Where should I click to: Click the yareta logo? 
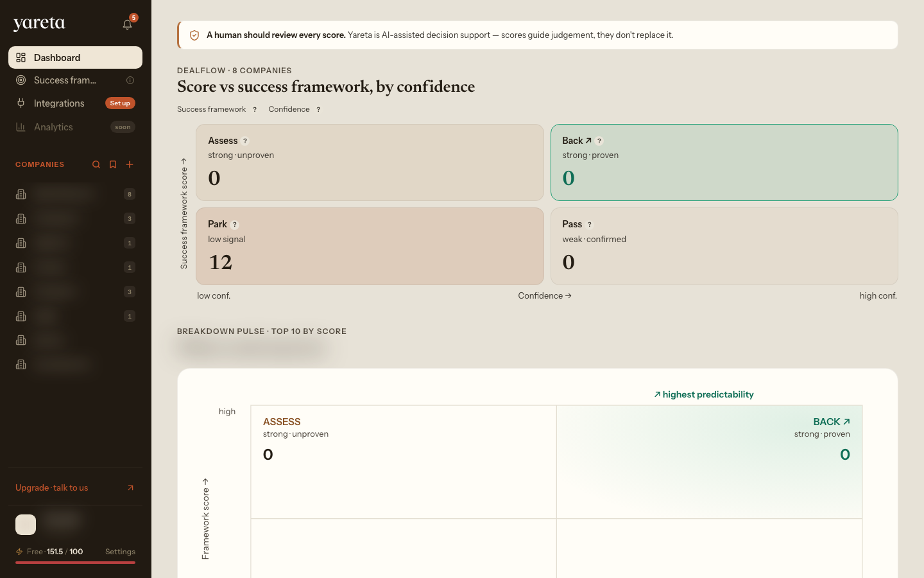coord(39,24)
